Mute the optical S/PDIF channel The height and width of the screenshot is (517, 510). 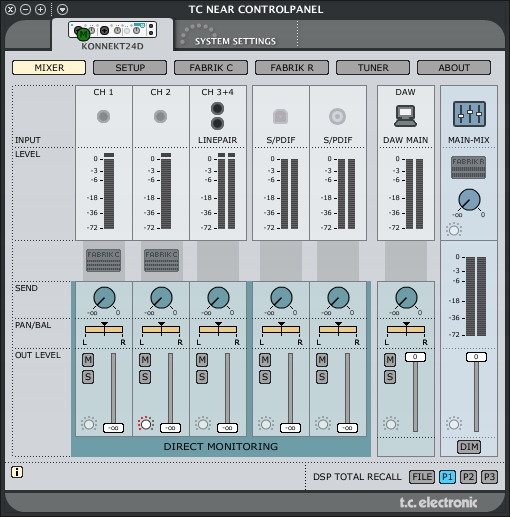(x=265, y=360)
